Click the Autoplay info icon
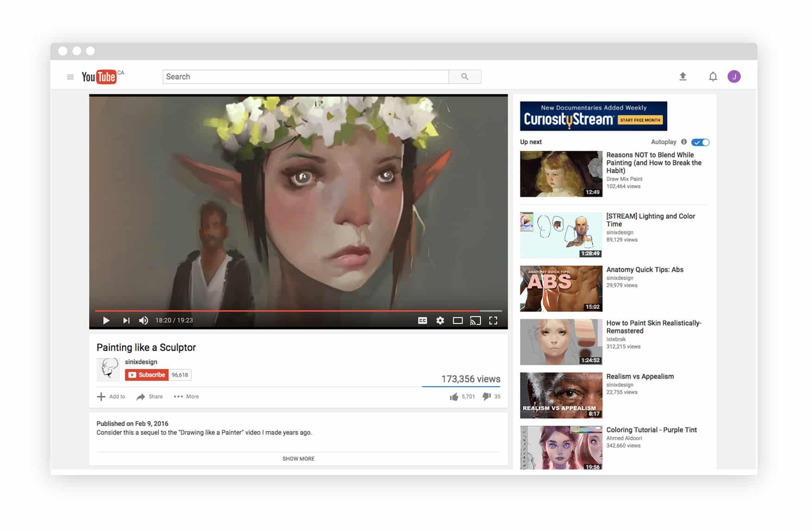The image size is (812, 531). pyautogui.click(x=684, y=142)
